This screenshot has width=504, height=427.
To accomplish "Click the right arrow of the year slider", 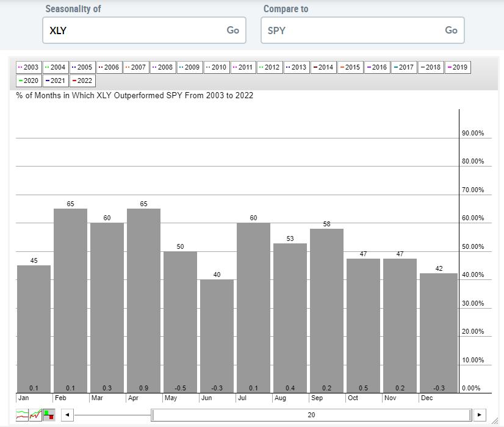I will pyautogui.click(x=480, y=415).
